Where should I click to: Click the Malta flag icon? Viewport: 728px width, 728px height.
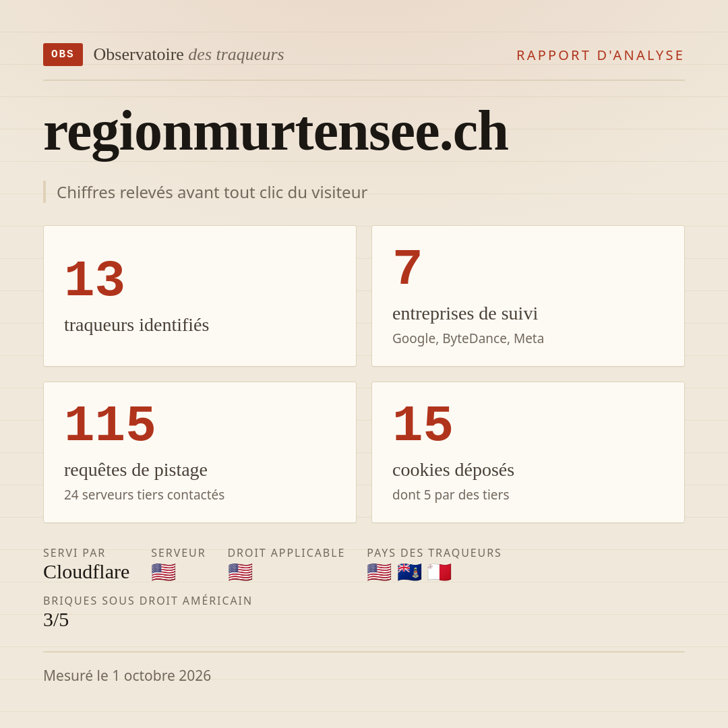(439, 572)
